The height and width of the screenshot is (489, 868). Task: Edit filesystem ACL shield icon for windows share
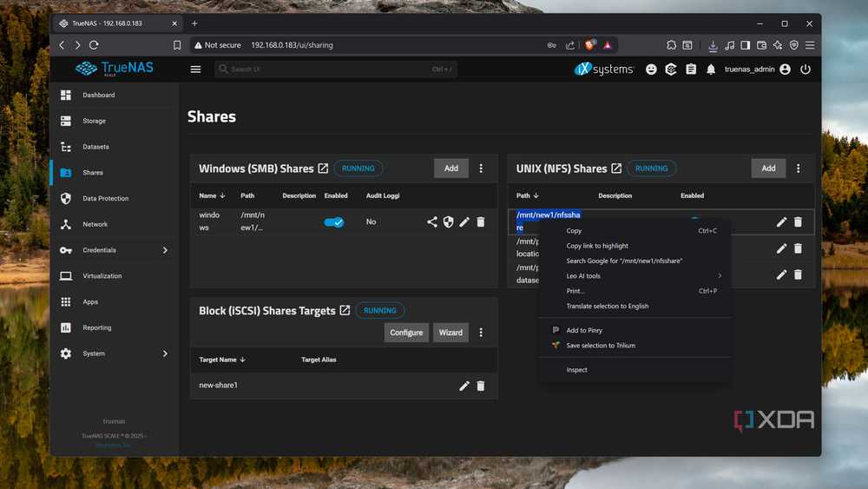(x=449, y=222)
